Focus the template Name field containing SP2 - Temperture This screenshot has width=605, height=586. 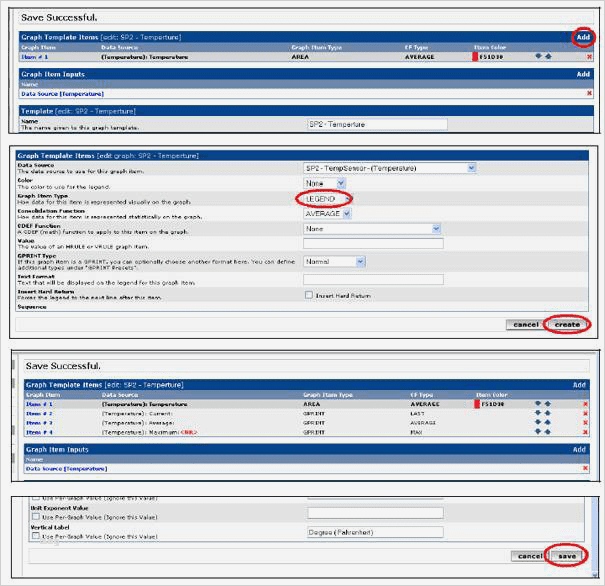[377, 124]
